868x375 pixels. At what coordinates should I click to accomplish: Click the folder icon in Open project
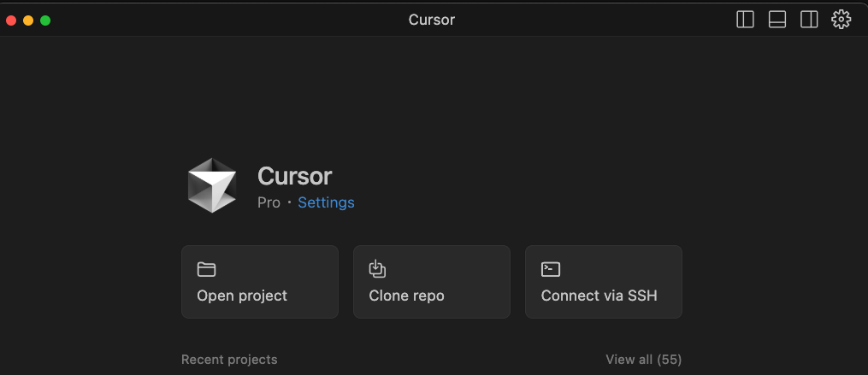206,269
